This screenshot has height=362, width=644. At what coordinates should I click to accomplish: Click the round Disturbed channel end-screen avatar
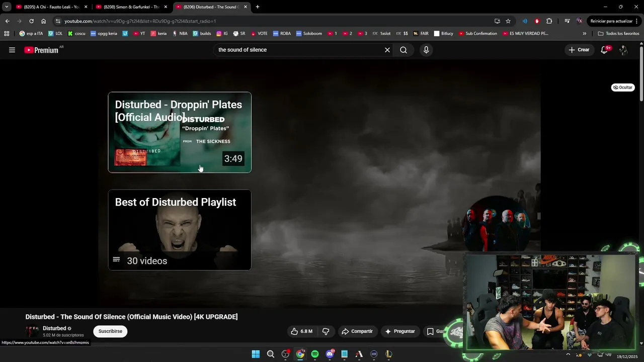497,224
